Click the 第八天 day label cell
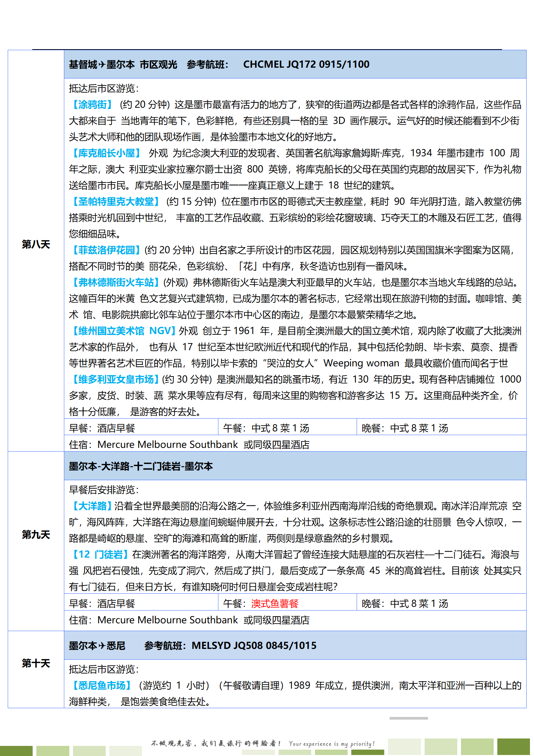The width and height of the screenshot is (534, 756). (x=36, y=244)
